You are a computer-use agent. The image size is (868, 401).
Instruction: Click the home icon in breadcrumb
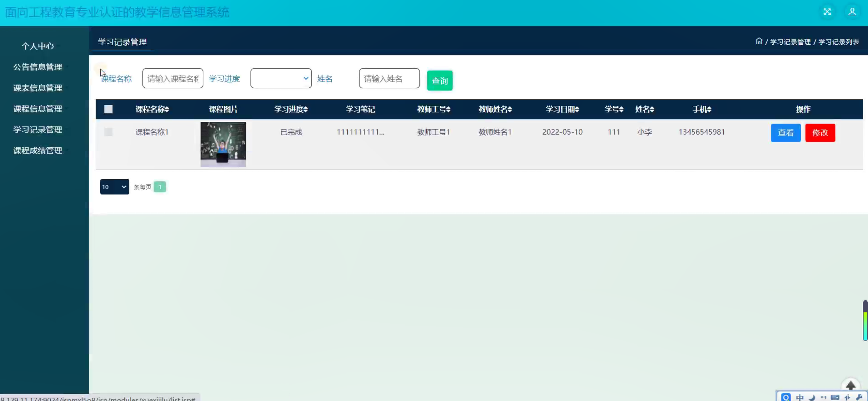tap(759, 41)
